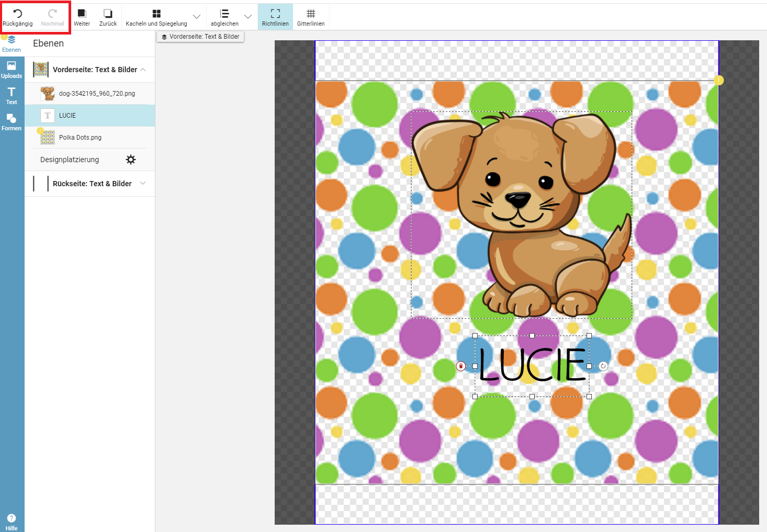Open the Formen shapes sidebar tab

[x=12, y=122]
